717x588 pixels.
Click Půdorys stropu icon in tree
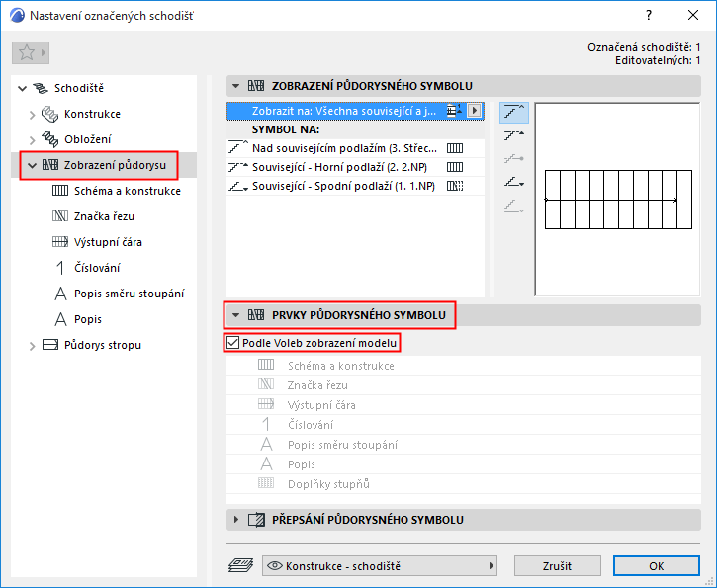point(50,345)
